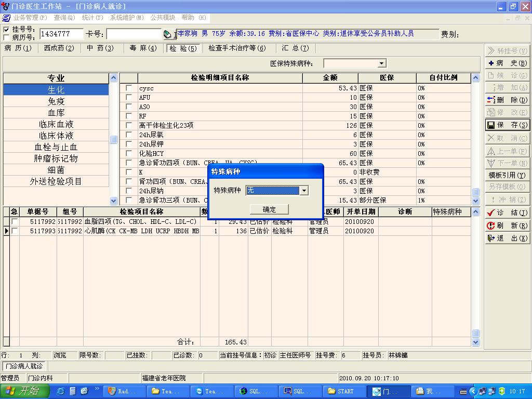
Task: Switch to the START folder taskbar item
Action: 343,391
